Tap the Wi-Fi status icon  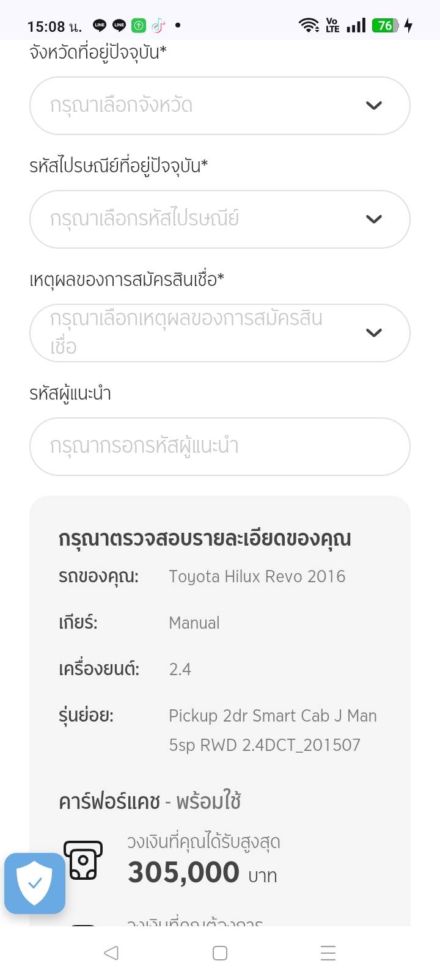point(309,26)
